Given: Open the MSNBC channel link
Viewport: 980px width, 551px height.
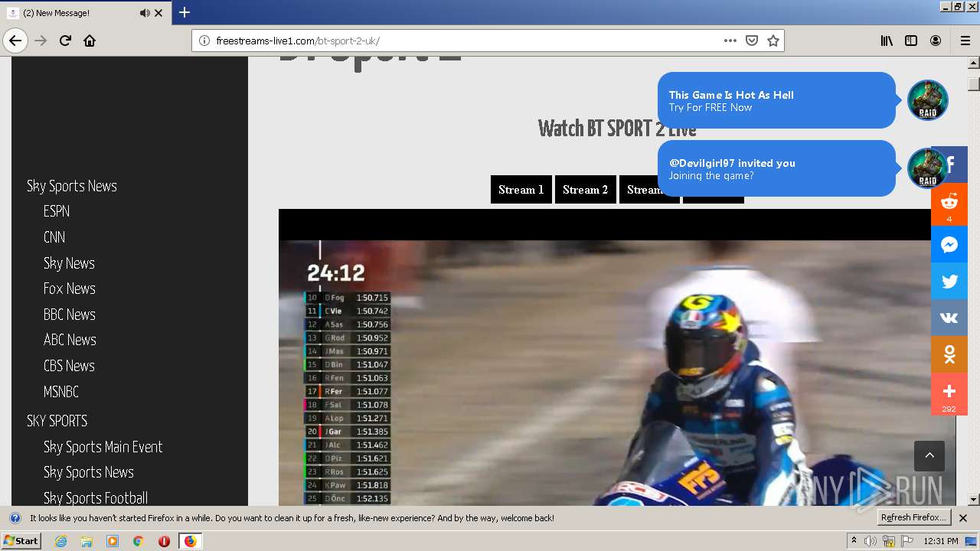Looking at the screenshot, I should (61, 392).
